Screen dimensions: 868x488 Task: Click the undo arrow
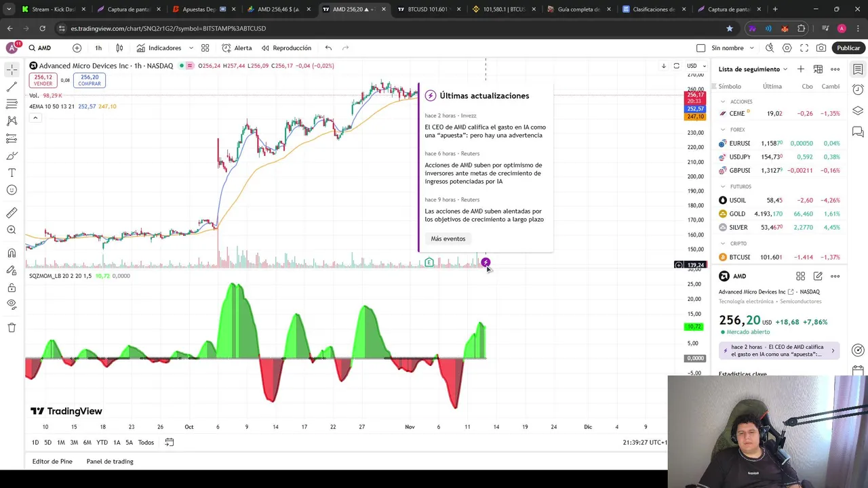(328, 48)
